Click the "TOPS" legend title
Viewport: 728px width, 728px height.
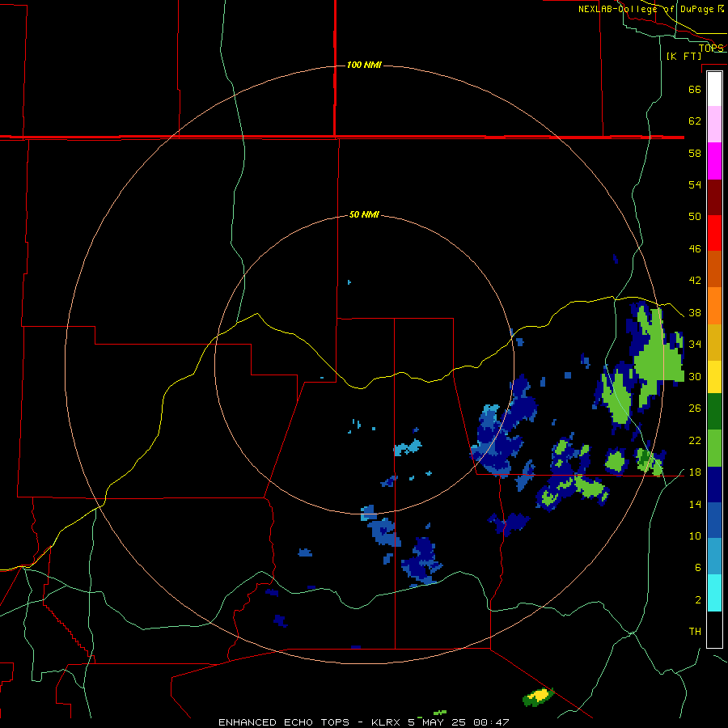point(711,48)
